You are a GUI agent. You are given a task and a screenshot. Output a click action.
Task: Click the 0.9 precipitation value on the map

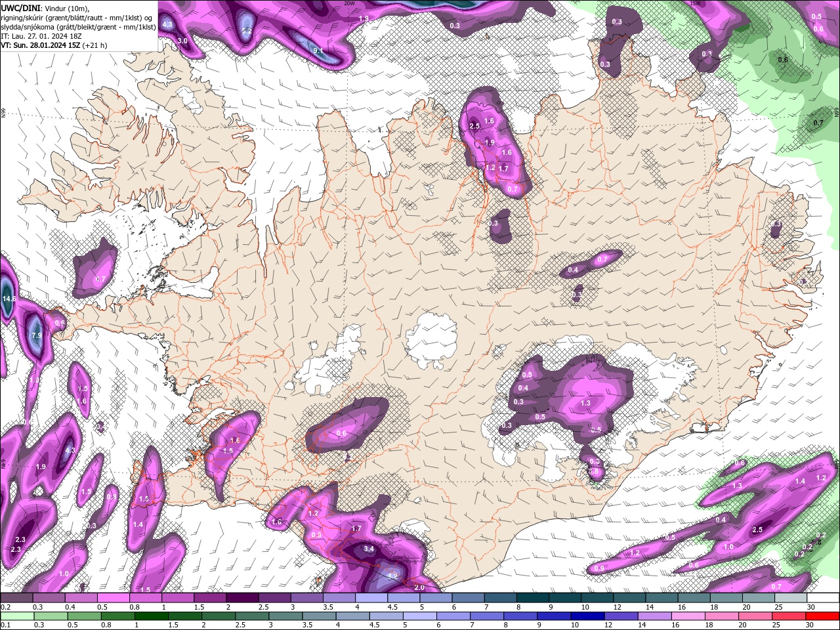pos(599,568)
